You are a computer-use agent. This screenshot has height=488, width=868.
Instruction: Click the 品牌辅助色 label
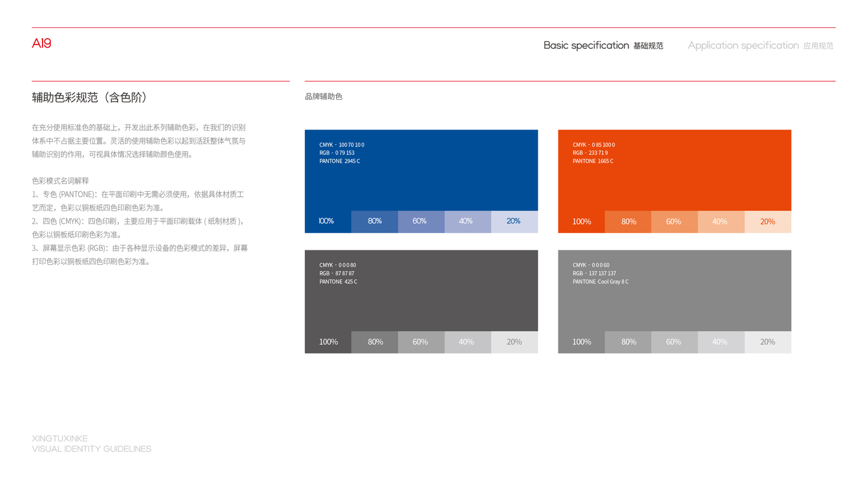pos(323,97)
